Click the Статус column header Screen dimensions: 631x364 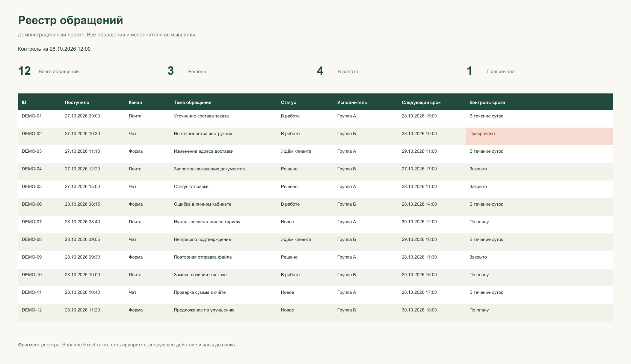tap(288, 102)
